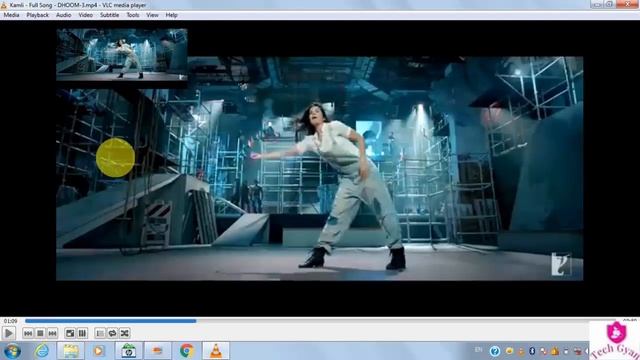
Task: Select the VLC cone taskbar icon
Action: 216,351
